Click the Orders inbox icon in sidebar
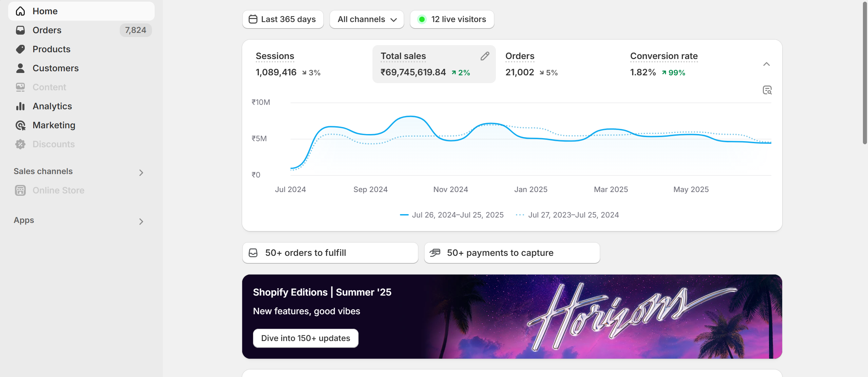The image size is (868, 377). (20, 30)
